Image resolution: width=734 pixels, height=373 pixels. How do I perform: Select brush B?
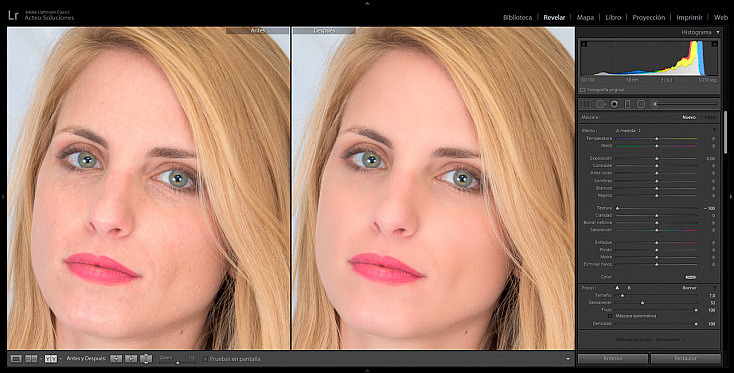pos(629,288)
